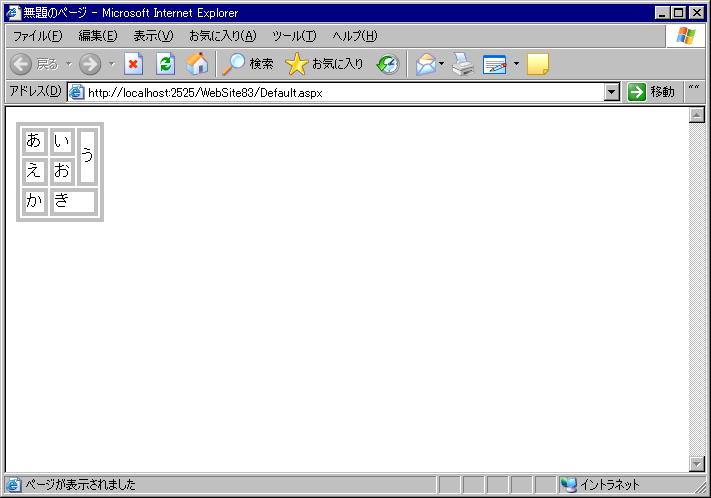Viewport: 711px width, 498px height.
Task: Open Favorites (お気に入り) star toolbar button
Action: pyautogui.click(x=324, y=64)
